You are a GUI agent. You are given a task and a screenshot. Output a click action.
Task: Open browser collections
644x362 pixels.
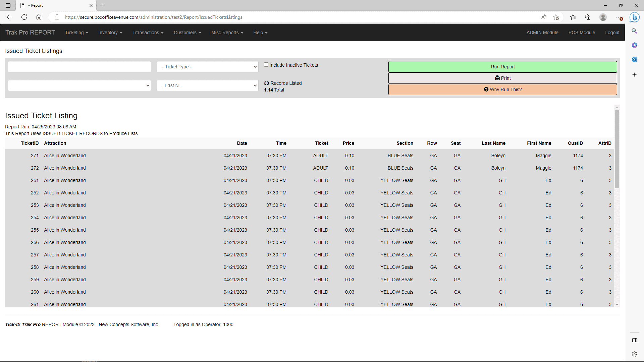588,17
